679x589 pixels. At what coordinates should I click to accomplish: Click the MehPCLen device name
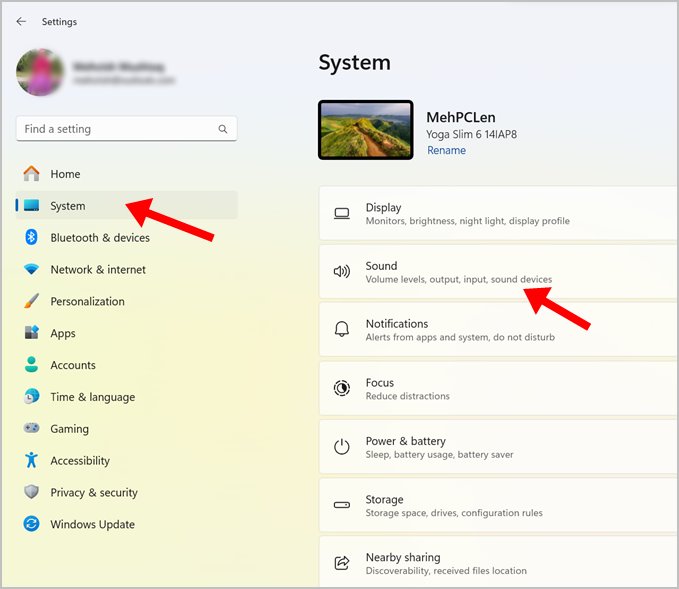click(x=461, y=117)
